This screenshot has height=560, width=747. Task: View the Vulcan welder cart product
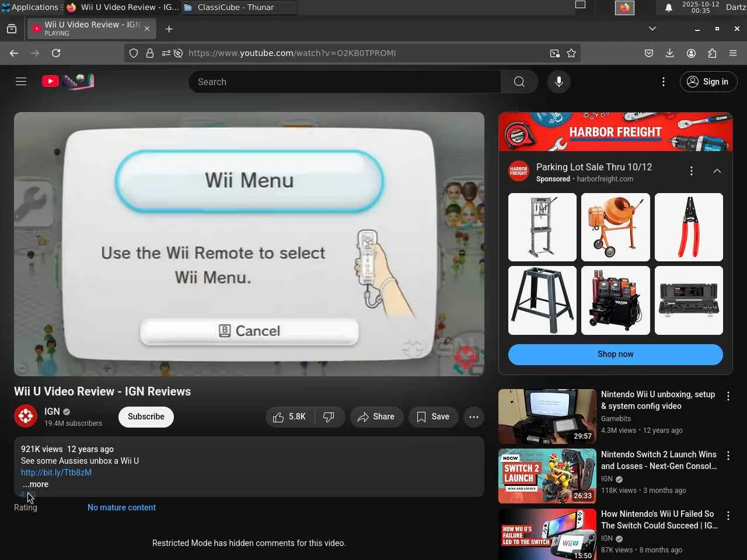[616, 300]
